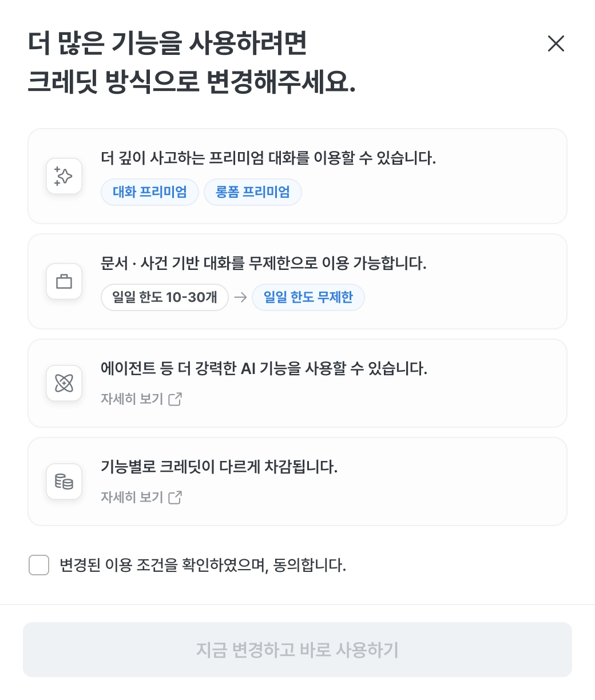Click the 일일 한도 10-30개 tag
This screenshot has height=700, width=595.
165,297
